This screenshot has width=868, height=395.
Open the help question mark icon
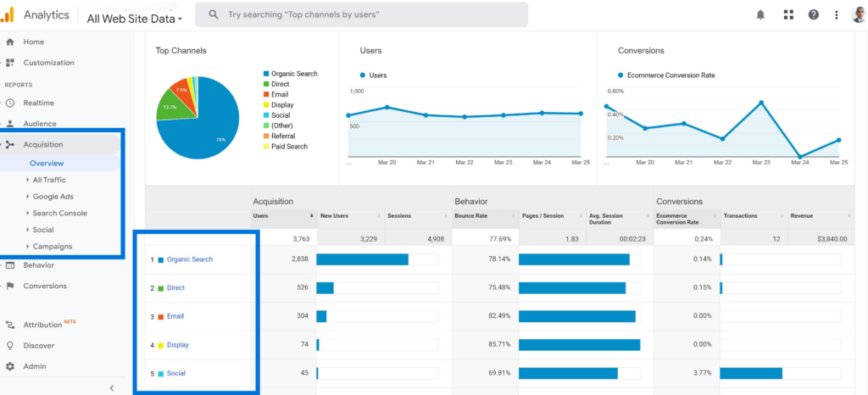813,15
